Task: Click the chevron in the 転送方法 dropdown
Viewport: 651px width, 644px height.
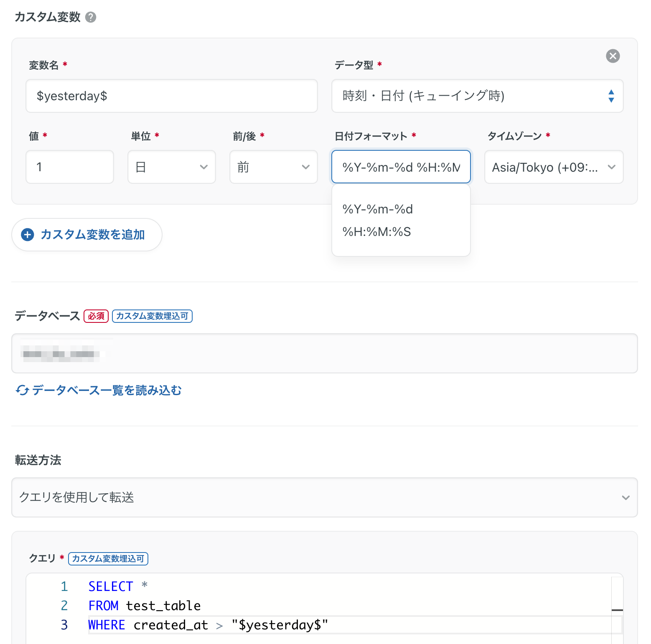Action: (626, 497)
